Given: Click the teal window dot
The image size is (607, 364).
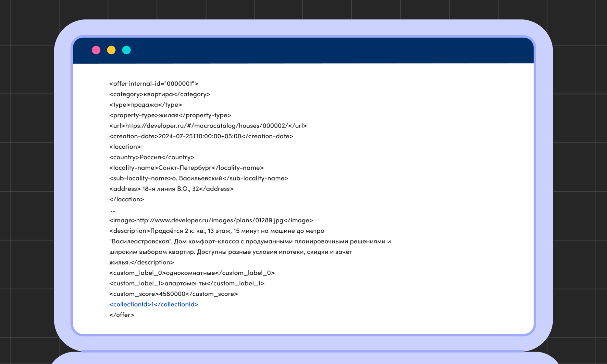Looking at the screenshot, I should tap(126, 50).
